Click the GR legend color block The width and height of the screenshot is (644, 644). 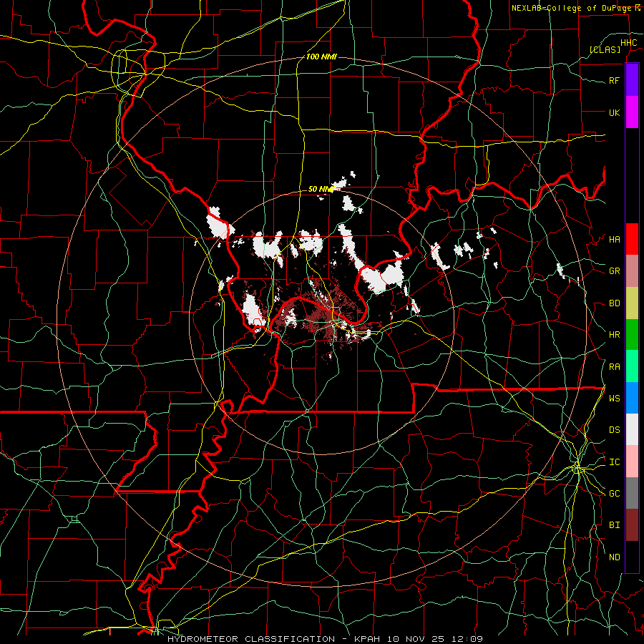(632, 271)
